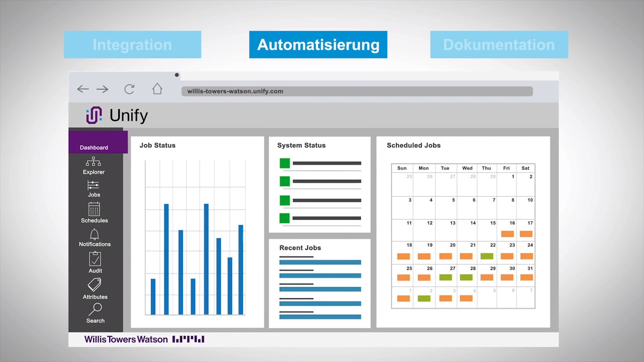Click the green job on day 22

487,256
